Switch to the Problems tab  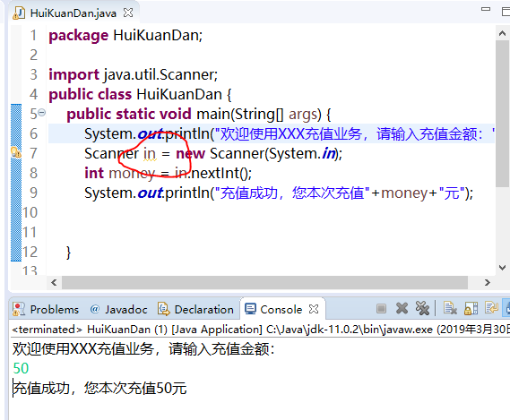[46, 309]
